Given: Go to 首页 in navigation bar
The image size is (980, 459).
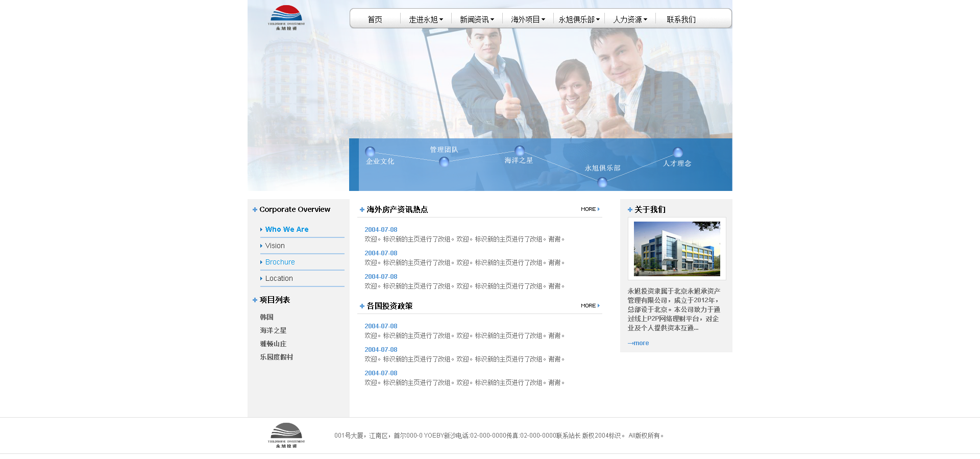Looking at the screenshot, I should tap(375, 19).
